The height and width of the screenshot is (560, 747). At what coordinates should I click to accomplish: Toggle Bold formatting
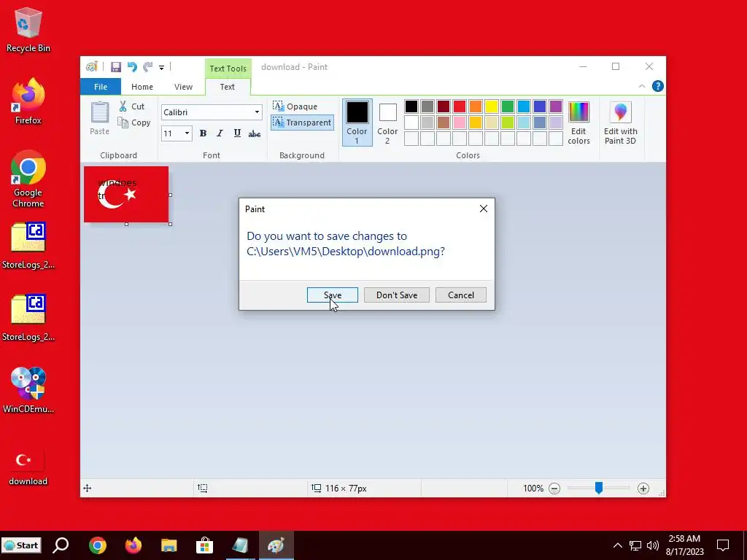pos(203,133)
